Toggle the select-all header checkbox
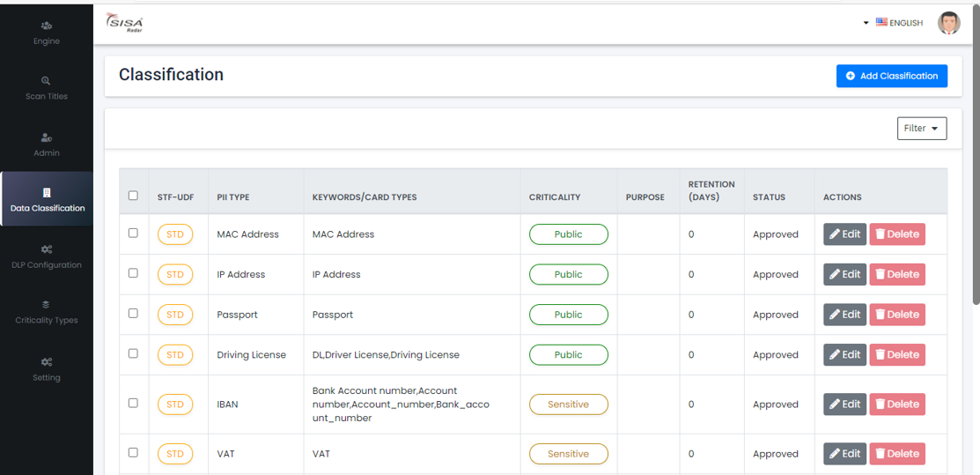980x475 pixels. pos(133,196)
